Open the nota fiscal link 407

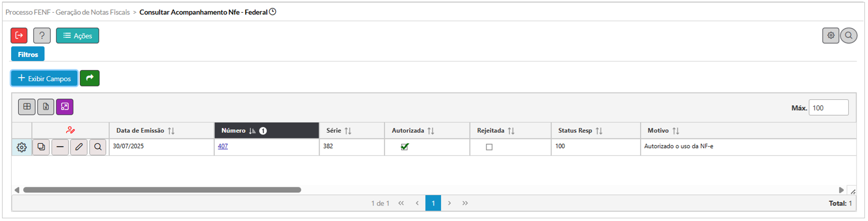(223, 147)
